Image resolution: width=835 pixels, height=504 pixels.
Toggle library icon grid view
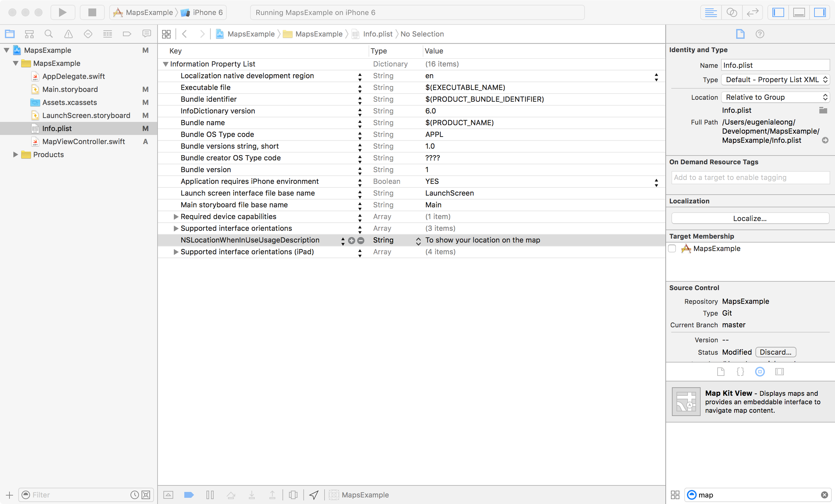[675, 495]
